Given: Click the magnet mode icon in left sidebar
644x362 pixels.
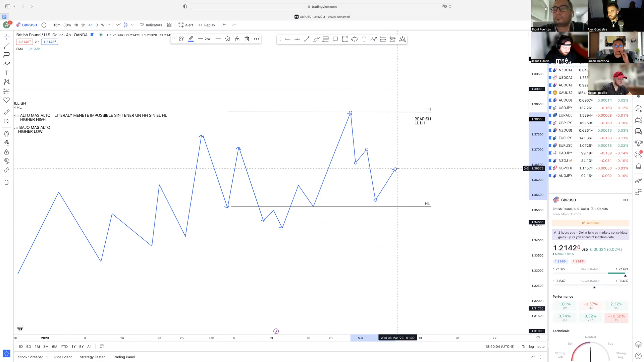Looking at the screenshot, I should 6,134.
